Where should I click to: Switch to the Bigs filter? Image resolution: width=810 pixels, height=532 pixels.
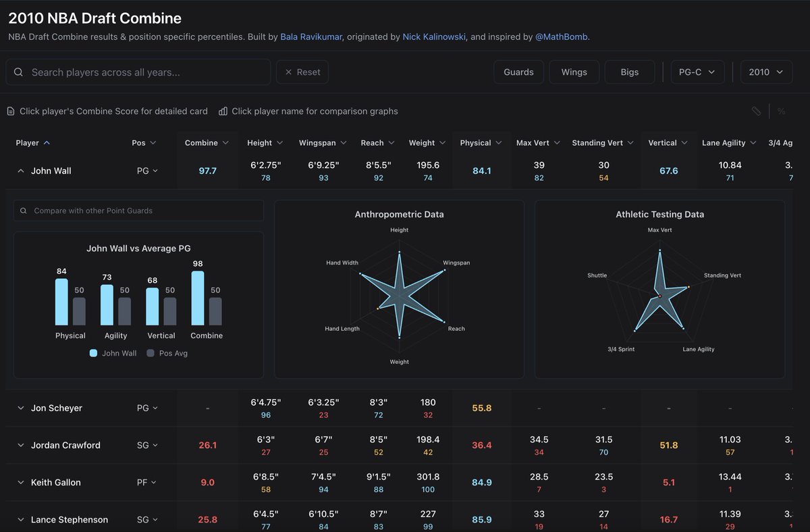pyautogui.click(x=629, y=71)
